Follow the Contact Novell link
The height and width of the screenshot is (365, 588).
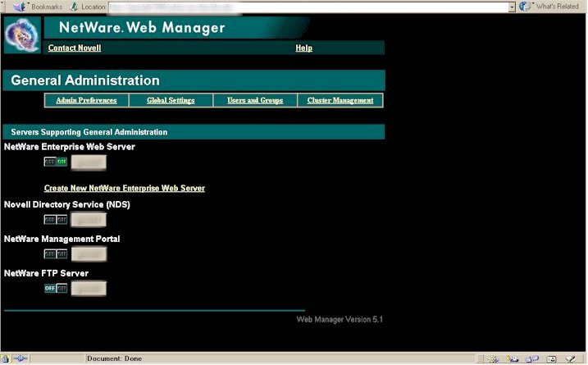coord(75,48)
